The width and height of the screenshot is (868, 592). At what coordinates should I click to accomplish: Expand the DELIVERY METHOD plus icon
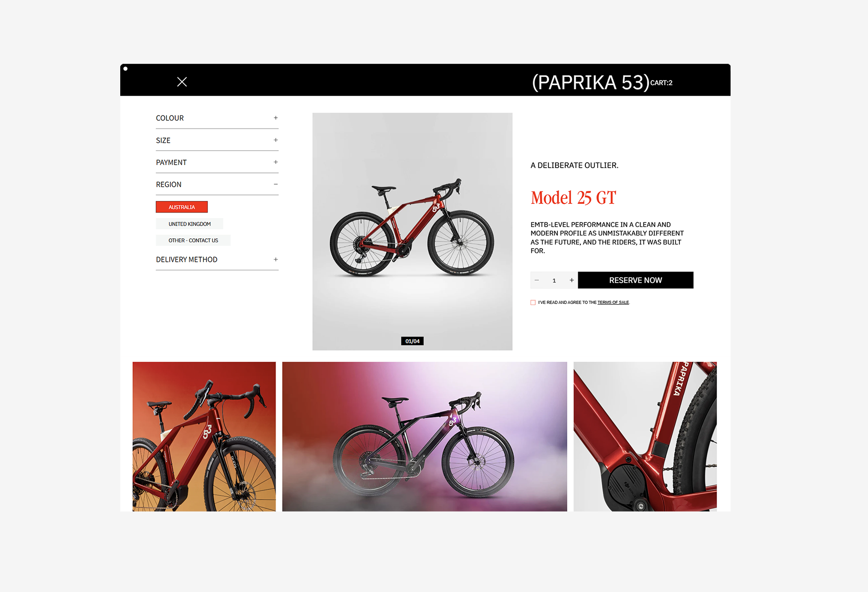(276, 260)
